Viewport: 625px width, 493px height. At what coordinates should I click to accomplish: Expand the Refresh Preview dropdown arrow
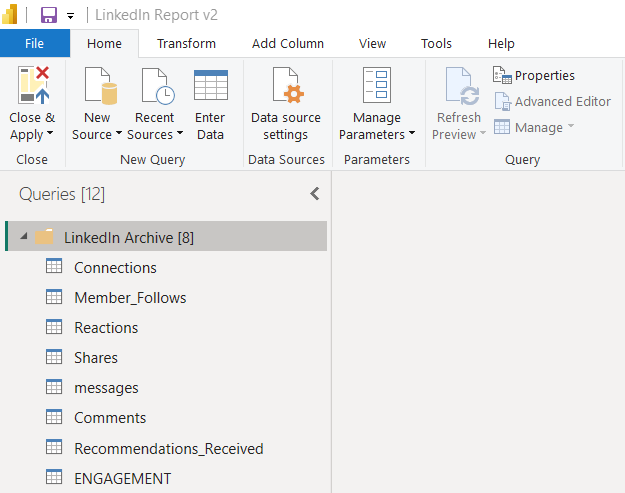(x=483, y=133)
